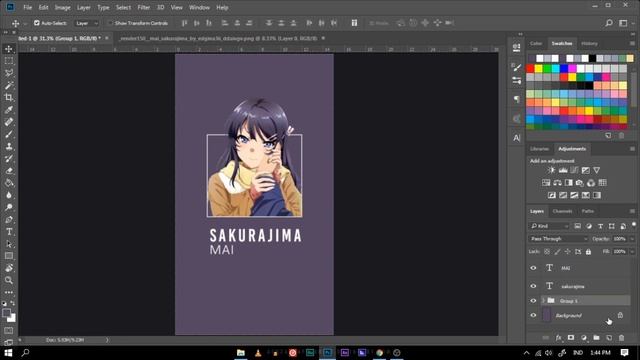Screen dimensions: 640x360
Task: Select the Eyedropper tool
Action: 9,110
